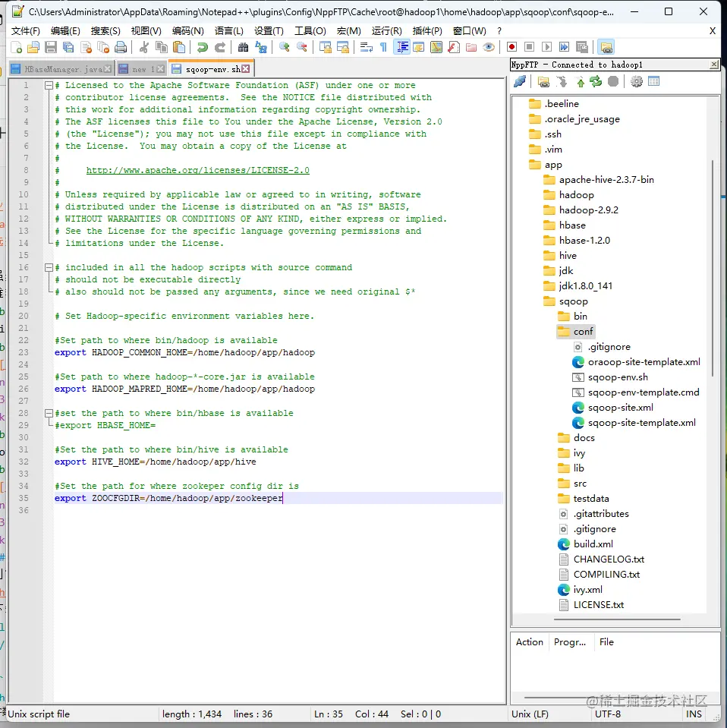Show NppFTP message window icon
Screen dimensions: 727x728
(x=653, y=82)
